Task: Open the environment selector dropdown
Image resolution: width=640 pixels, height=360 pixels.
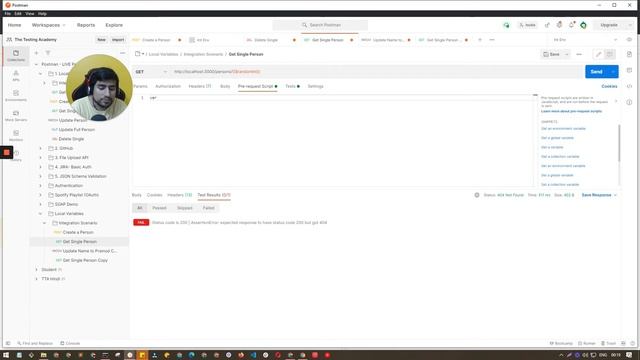Action: [584, 40]
